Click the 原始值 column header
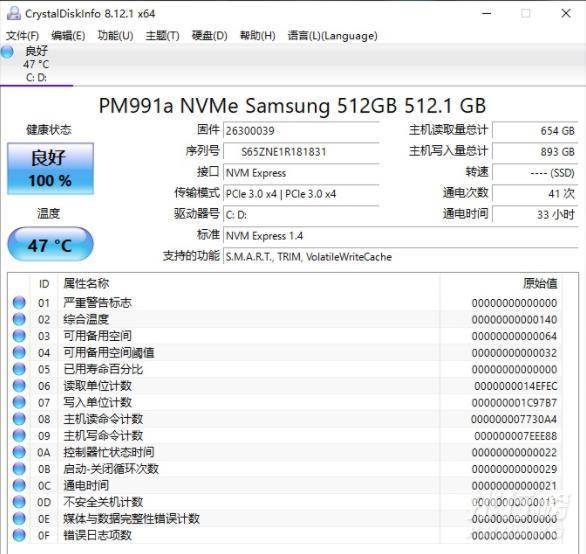586x554 pixels. coord(540,283)
